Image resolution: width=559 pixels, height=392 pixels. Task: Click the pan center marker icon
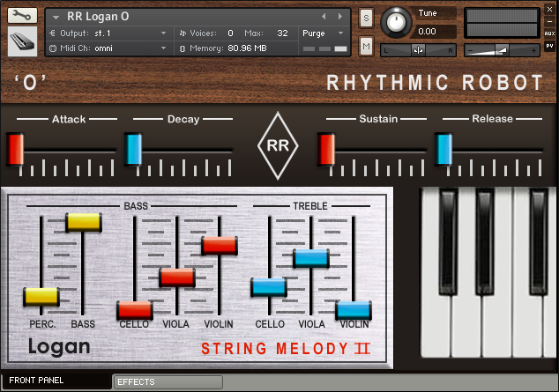(418, 50)
